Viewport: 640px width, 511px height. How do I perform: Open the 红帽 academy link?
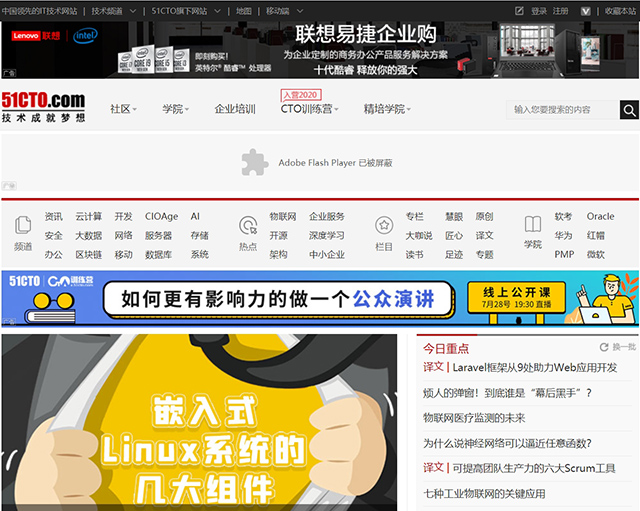click(x=596, y=236)
